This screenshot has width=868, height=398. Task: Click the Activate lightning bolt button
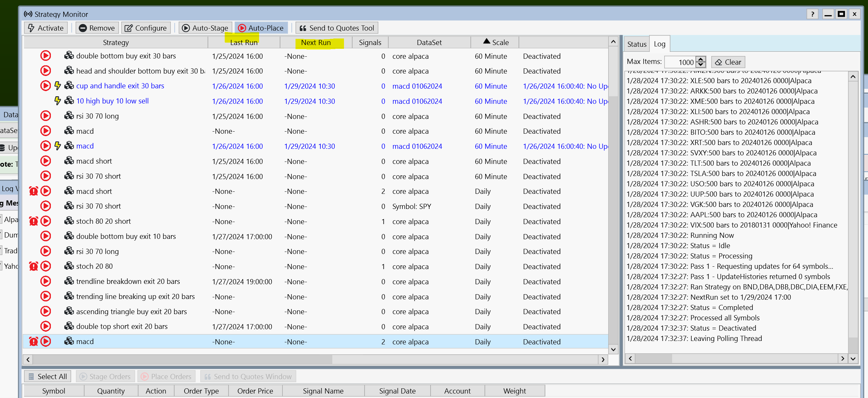pos(46,28)
